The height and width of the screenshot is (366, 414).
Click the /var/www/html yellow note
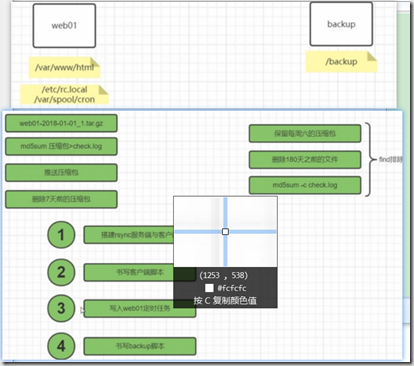(64, 67)
